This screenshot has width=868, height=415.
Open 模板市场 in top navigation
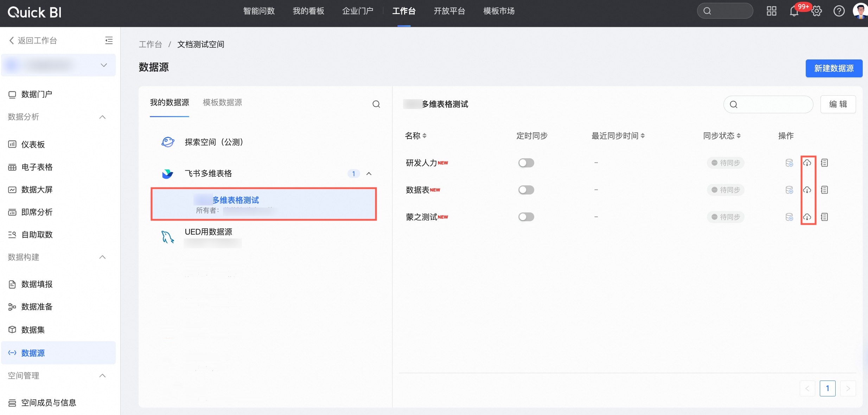pyautogui.click(x=499, y=11)
